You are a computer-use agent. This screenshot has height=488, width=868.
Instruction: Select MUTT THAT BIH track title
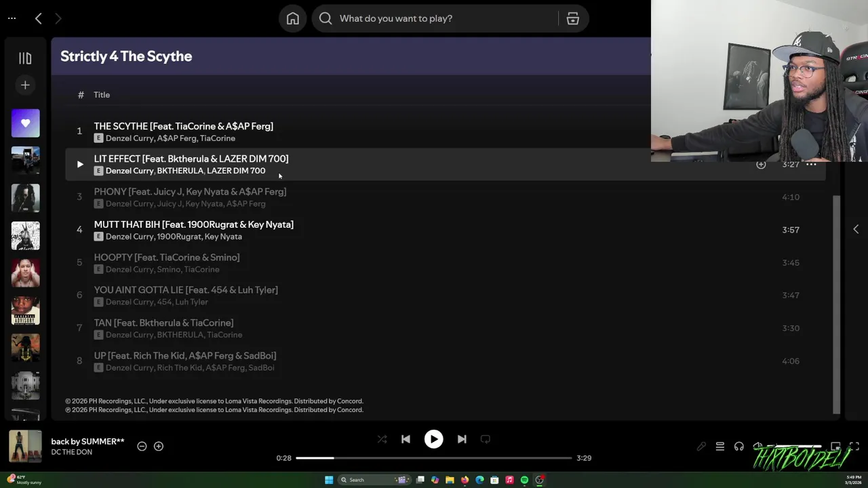coord(193,224)
